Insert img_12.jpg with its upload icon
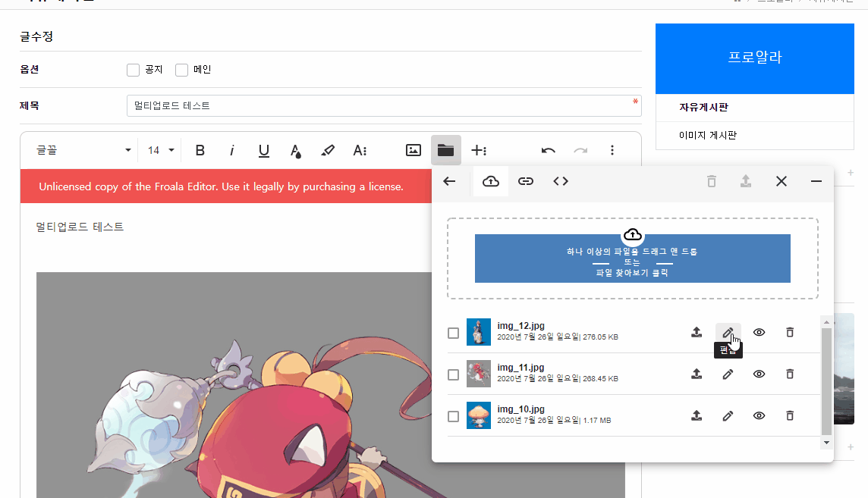 coord(697,332)
